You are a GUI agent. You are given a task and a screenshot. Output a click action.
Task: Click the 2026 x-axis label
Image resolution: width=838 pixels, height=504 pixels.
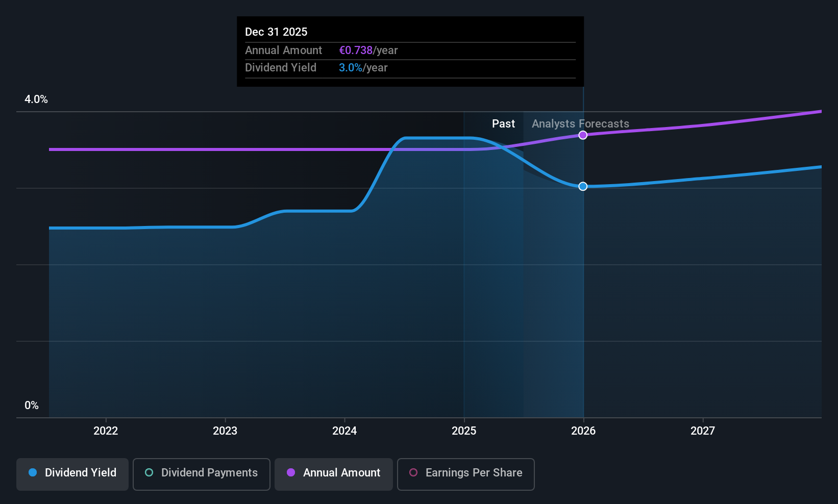(583, 431)
